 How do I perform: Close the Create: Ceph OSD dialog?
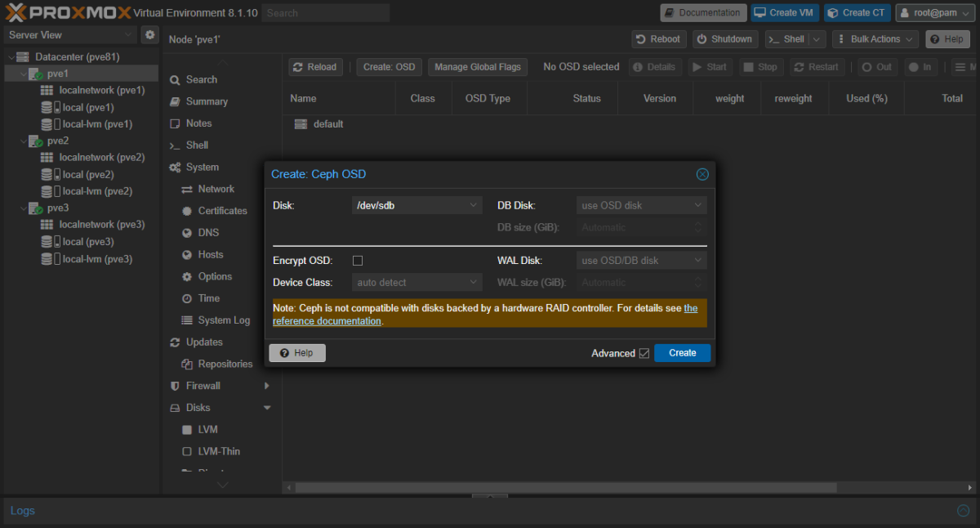(702, 174)
